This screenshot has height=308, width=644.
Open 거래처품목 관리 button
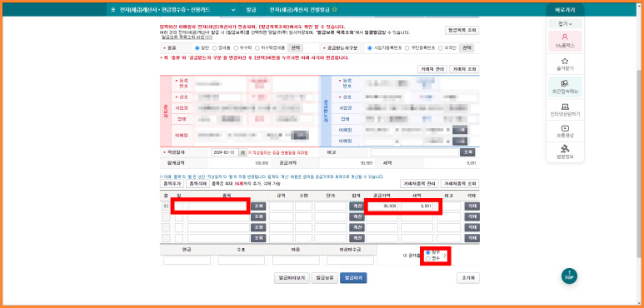tap(419, 184)
